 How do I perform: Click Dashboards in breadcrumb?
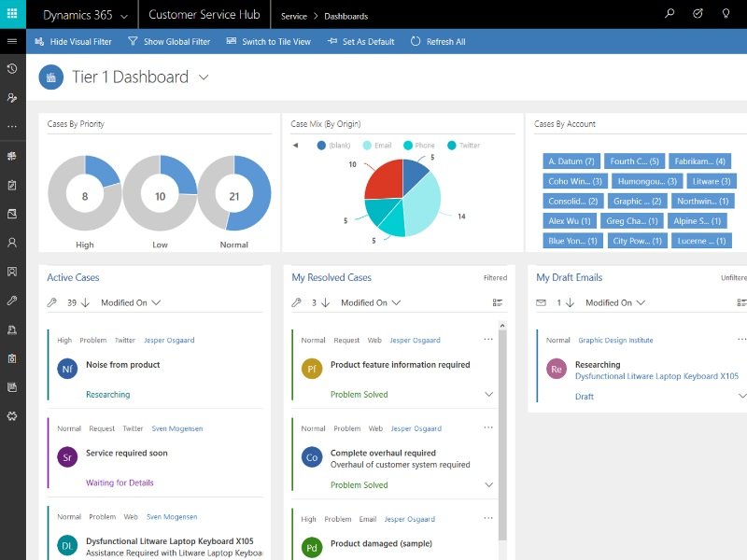tap(345, 16)
